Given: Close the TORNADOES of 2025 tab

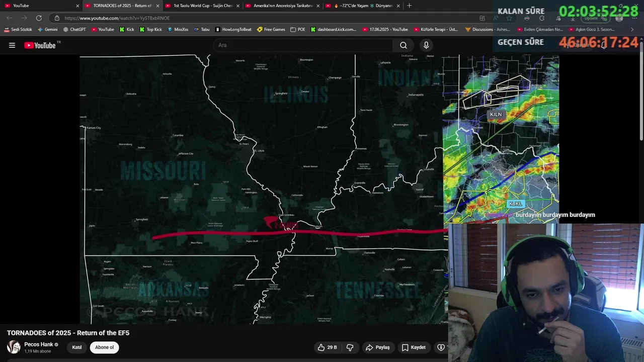Looking at the screenshot, I should click(x=157, y=6).
